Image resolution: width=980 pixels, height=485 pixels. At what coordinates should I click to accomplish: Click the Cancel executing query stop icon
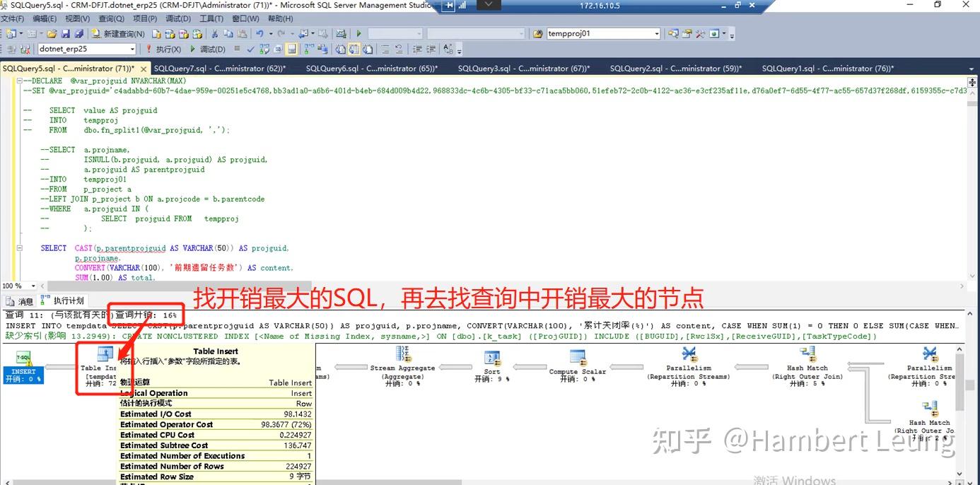point(237,48)
